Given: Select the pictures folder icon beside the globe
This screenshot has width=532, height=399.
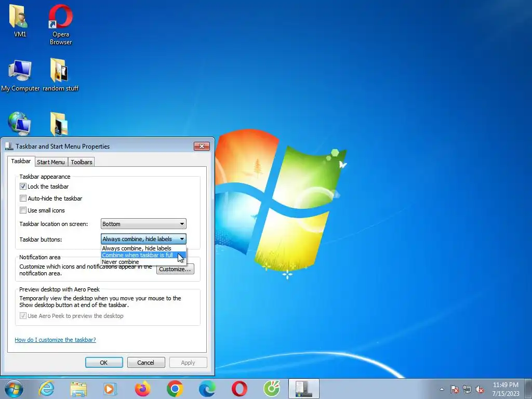Looking at the screenshot, I should [59, 124].
